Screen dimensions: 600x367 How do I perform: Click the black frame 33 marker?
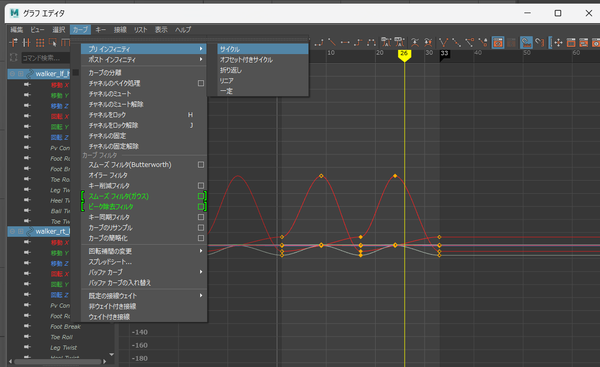tap(444, 54)
